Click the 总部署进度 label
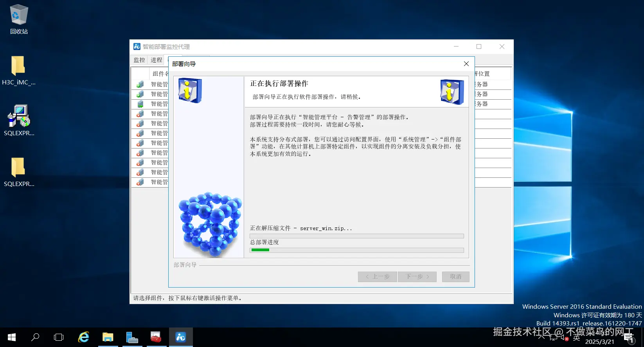 tap(264, 242)
